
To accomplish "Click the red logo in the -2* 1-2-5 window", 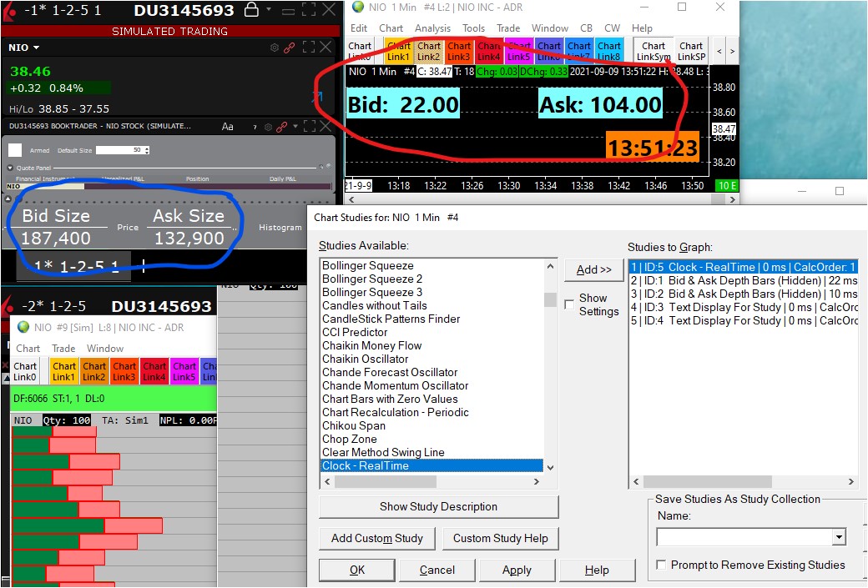I will click(x=8, y=304).
